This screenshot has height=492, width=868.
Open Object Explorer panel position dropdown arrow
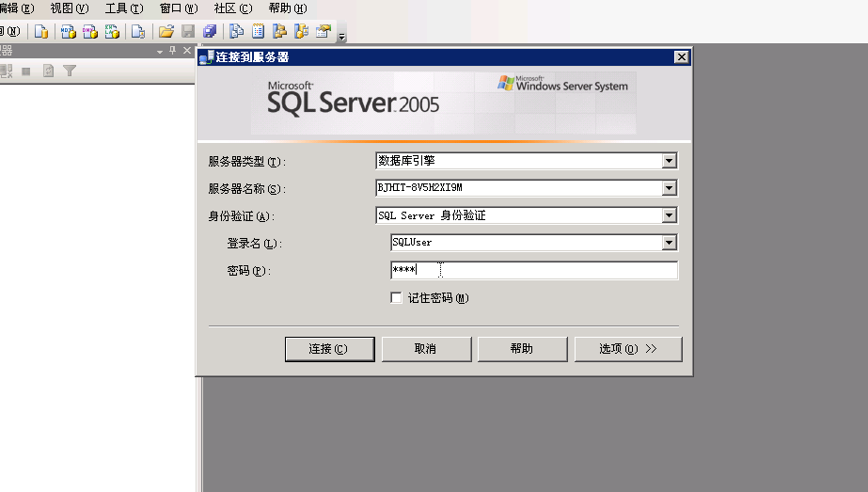pos(160,51)
